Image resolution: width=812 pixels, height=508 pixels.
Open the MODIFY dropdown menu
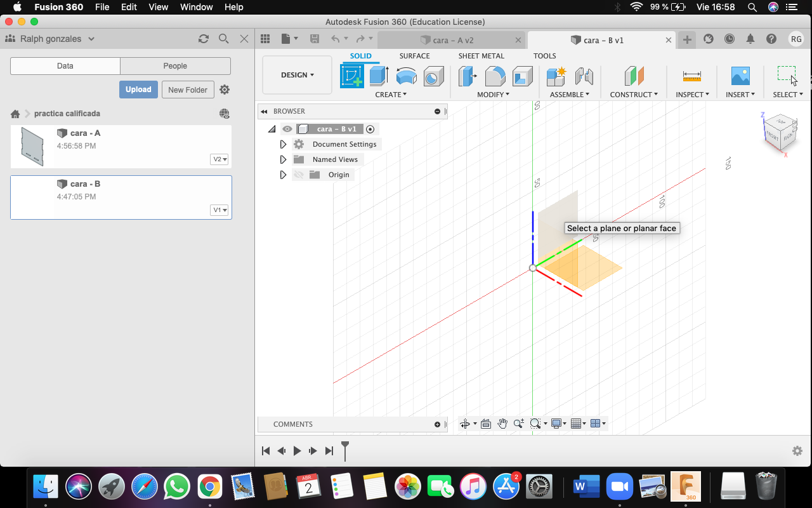pyautogui.click(x=493, y=95)
